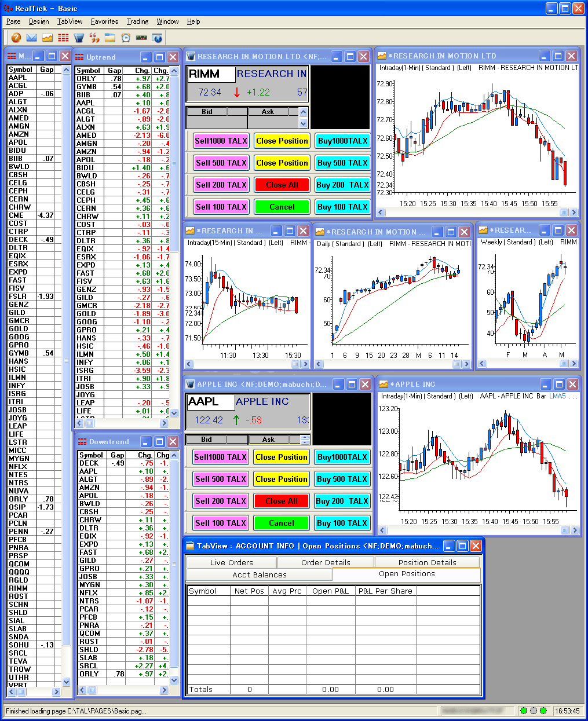Click the AAPL symbol entry field

(211, 402)
